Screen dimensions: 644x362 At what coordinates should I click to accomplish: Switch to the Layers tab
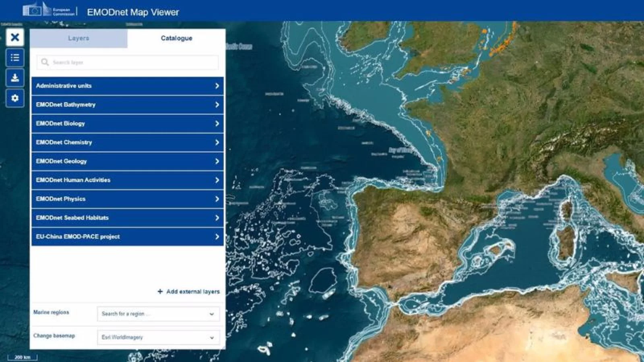(78, 38)
